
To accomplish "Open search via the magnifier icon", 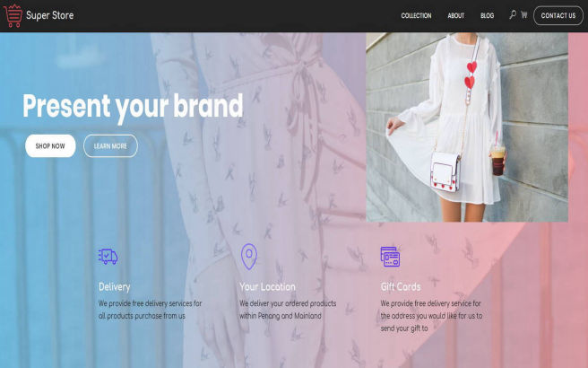I will (x=512, y=14).
